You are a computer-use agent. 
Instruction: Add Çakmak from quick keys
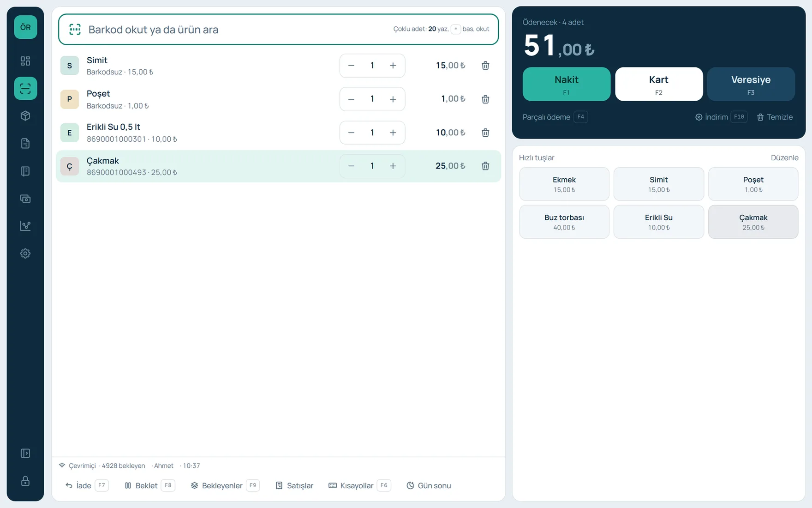[x=753, y=222]
